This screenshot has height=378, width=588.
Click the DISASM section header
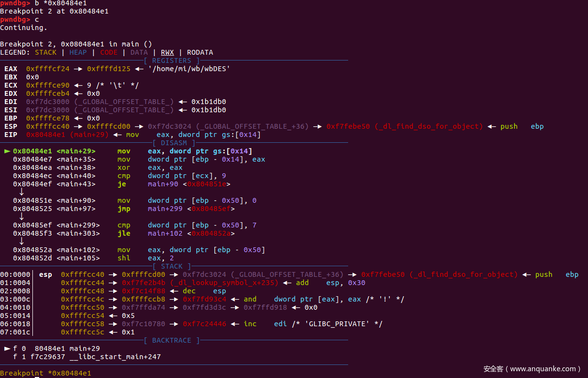(x=174, y=143)
